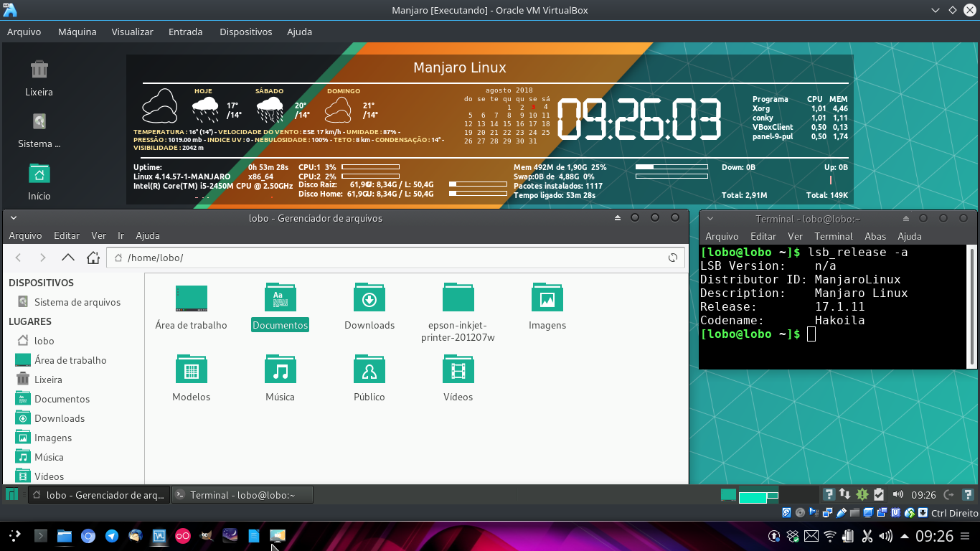Click the terminal prompt input area

(811, 334)
